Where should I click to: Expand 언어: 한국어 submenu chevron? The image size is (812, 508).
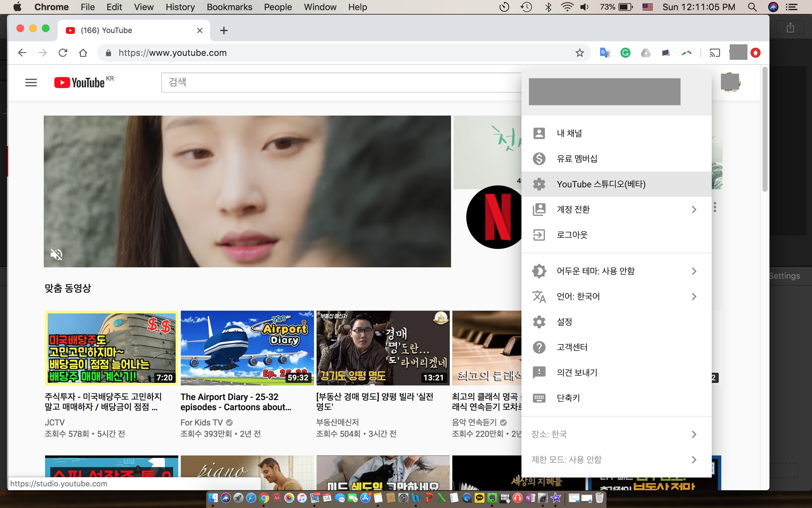[694, 296]
